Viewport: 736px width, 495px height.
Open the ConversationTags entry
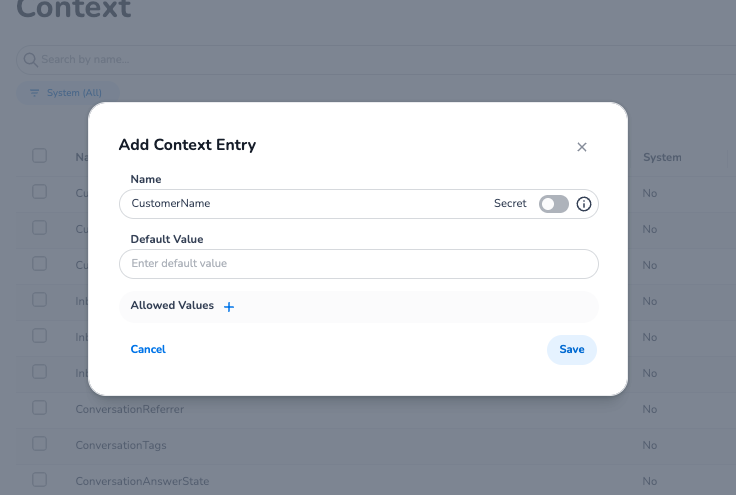pyautogui.click(x=121, y=445)
